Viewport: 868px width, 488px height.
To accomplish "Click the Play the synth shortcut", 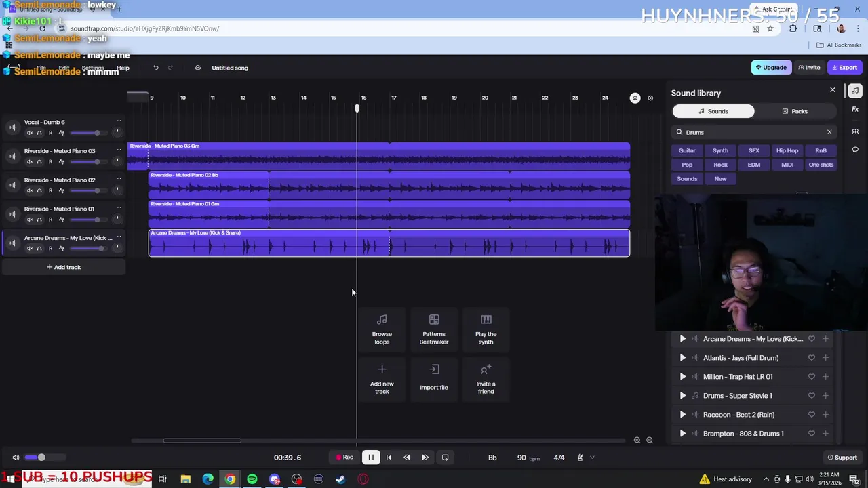I will (x=486, y=329).
